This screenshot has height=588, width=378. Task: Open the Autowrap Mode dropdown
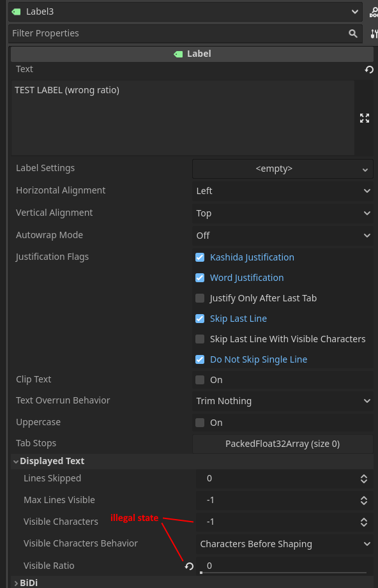click(283, 235)
